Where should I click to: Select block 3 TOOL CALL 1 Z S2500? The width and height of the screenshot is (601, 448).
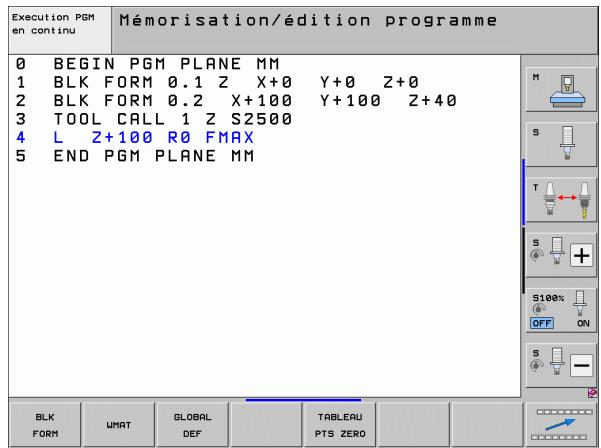(x=154, y=119)
